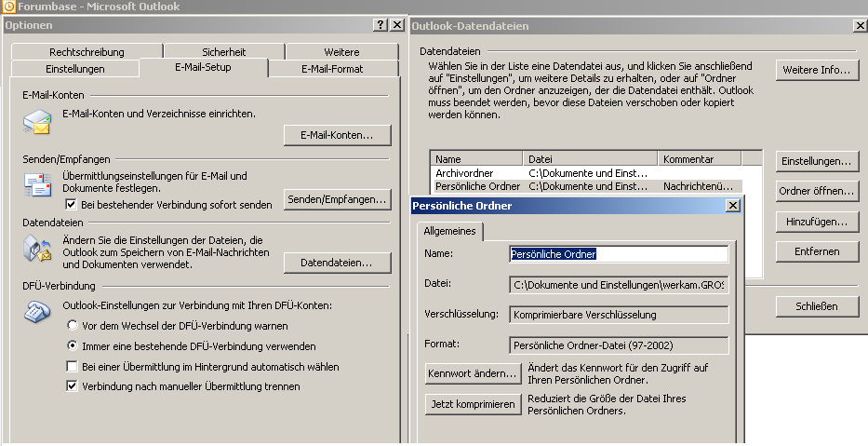The height and width of the screenshot is (446, 868).
Task: Click the help question mark in Optionen
Action: pos(380,25)
